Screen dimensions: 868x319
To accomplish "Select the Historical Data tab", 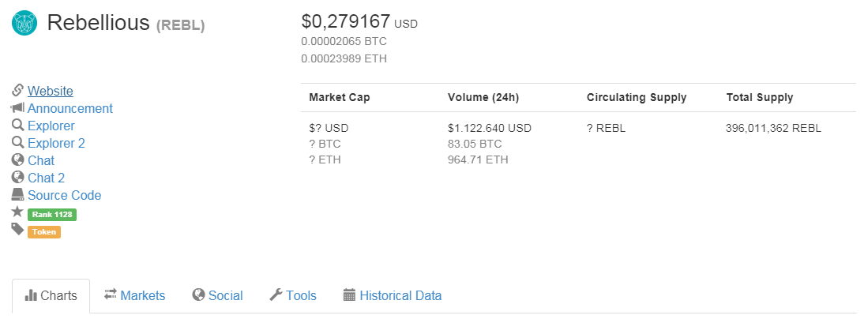I will tap(393, 296).
